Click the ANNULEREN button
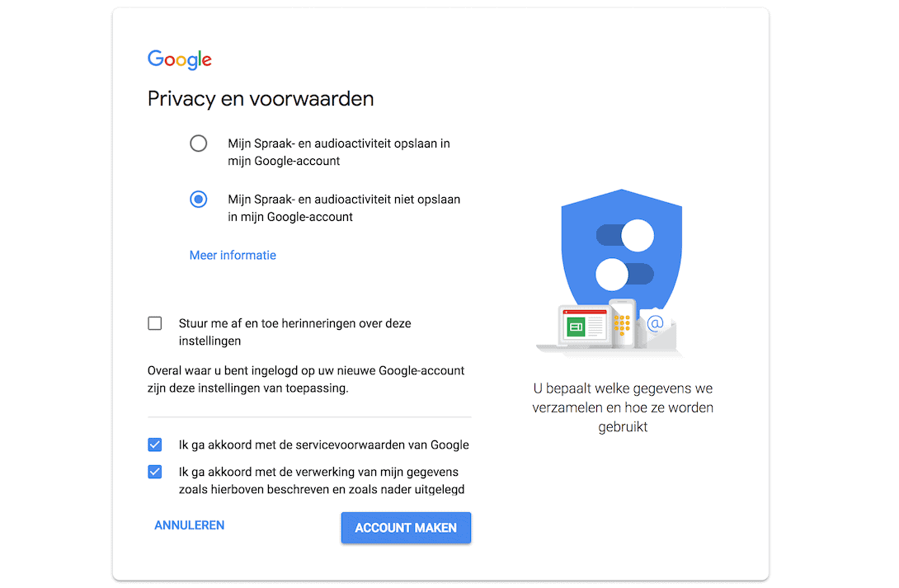This screenshot has width=899, height=588. pos(189,524)
